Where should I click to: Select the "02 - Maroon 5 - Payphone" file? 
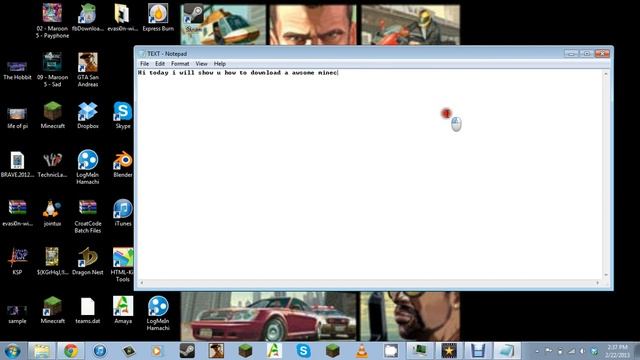(x=52, y=21)
